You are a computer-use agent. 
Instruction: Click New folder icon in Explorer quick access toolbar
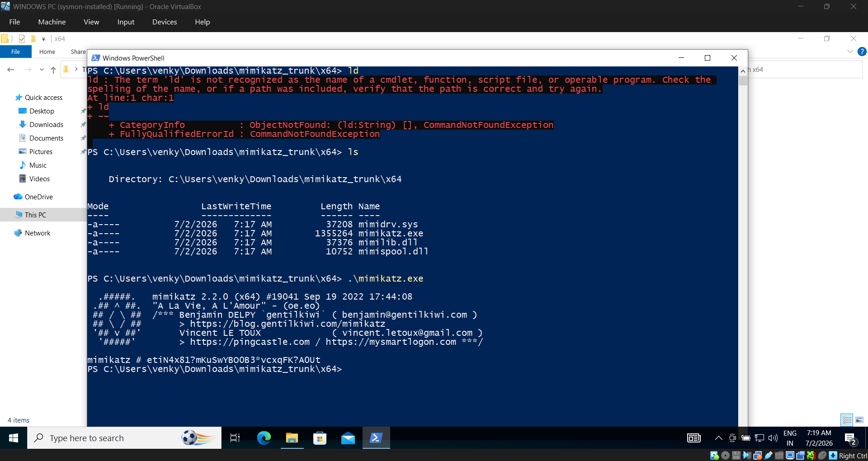coord(33,39)
